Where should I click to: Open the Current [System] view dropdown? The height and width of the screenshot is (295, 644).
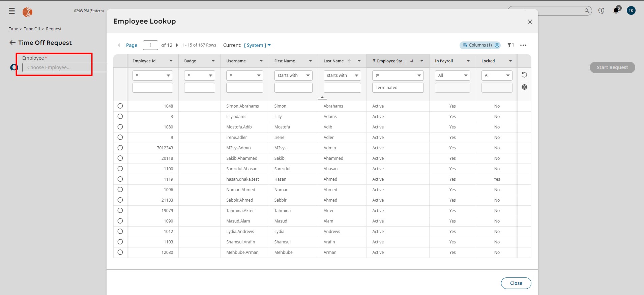[257, 45]
